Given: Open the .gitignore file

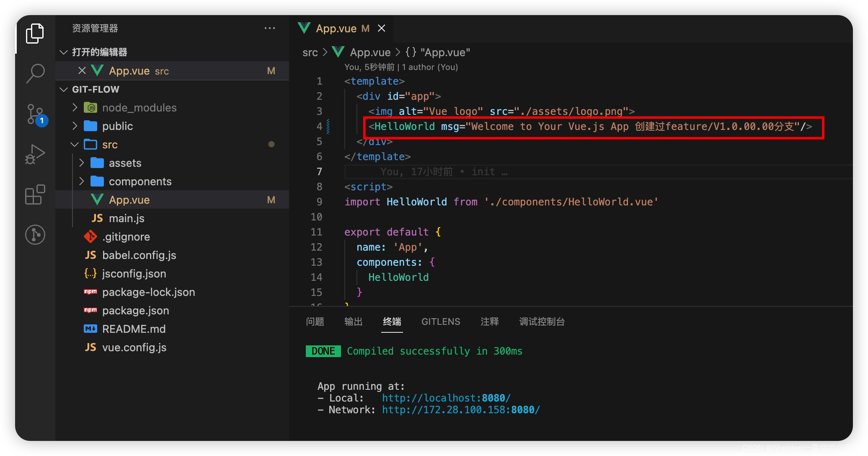Looking at the screenshot, I should click(x=126, y=237).
